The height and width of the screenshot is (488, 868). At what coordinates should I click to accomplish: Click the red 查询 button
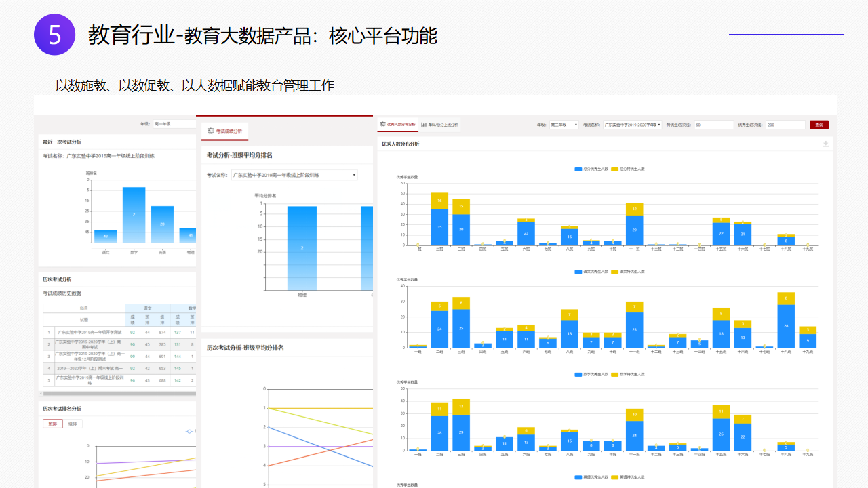[x=819, y=125]
